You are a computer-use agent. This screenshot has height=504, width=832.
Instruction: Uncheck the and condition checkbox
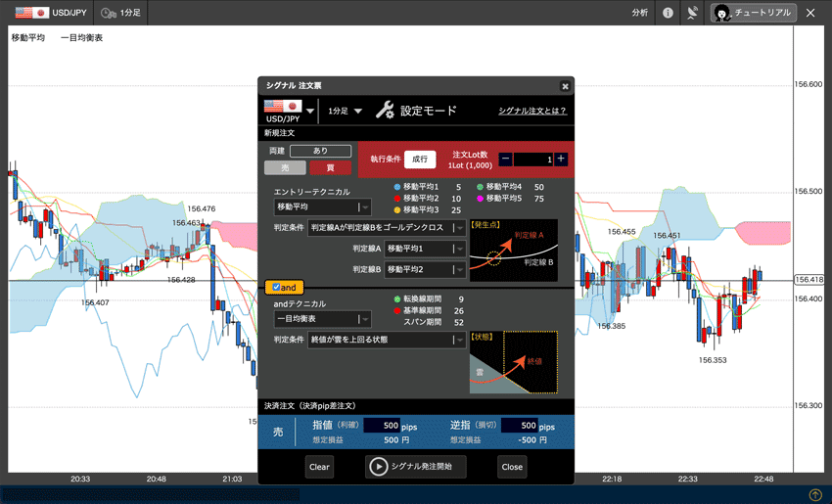pyautogui.click(x=276, y=288)
